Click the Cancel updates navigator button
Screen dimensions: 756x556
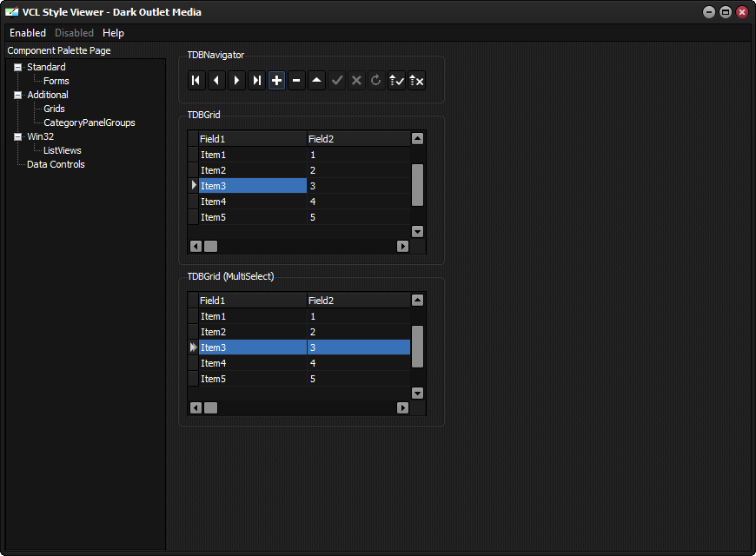click(x=416, y=81)
